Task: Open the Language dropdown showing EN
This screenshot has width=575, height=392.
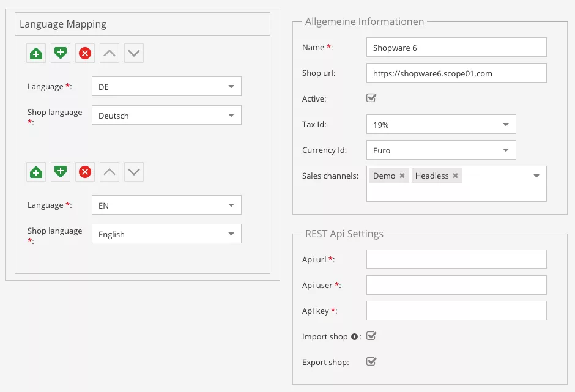Action: point(166,205)
